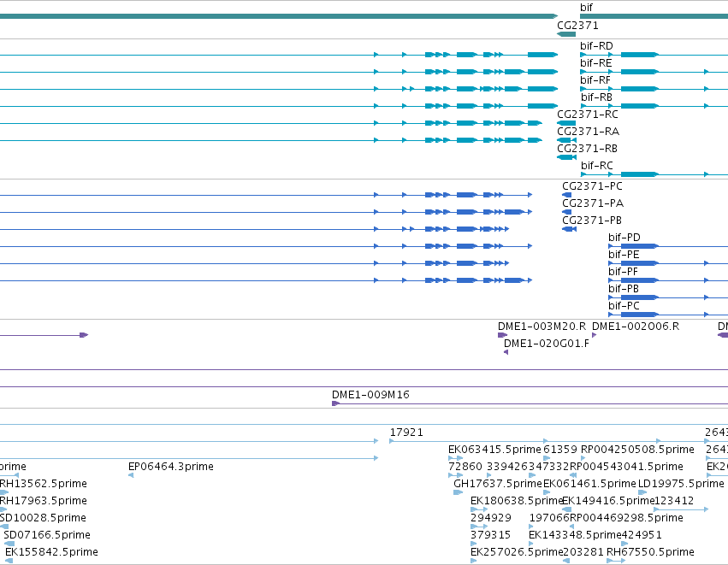The height and width of the screenshot is (565, 728).
Task: Select the EP06464.3prime EST label
Action: tap(171, 467)
